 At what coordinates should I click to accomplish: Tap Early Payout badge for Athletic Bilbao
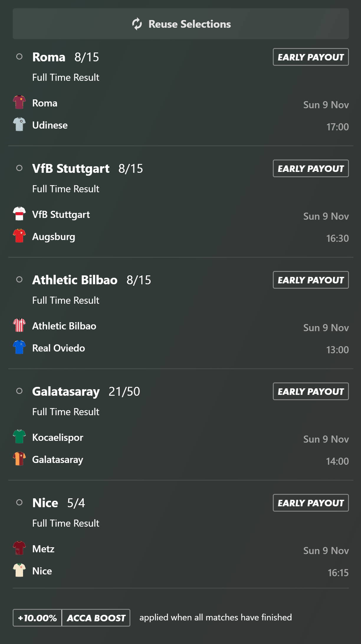(311, 280)
